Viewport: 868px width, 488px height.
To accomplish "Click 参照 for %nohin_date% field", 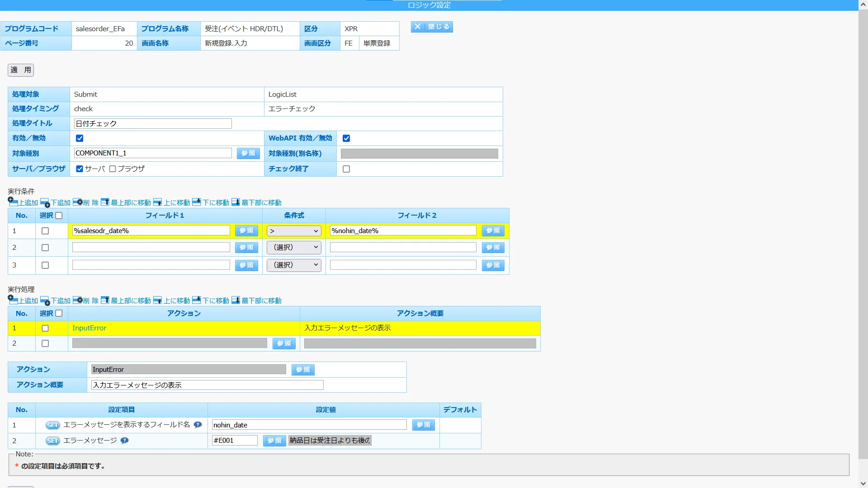I will 493,230.
